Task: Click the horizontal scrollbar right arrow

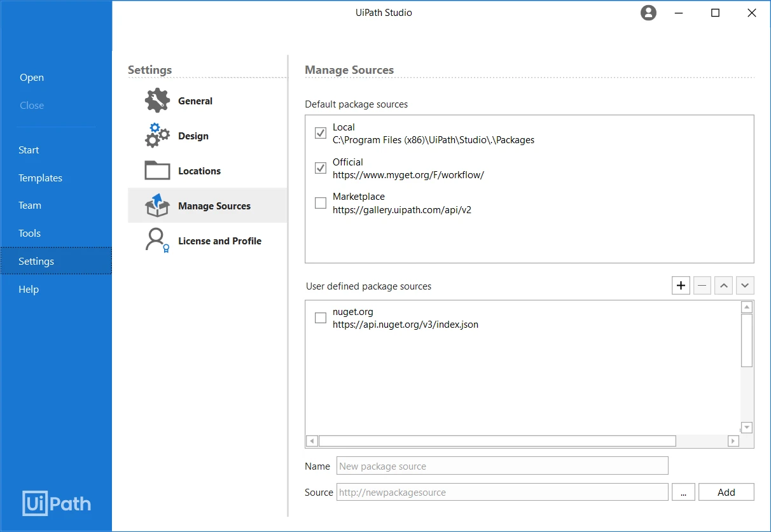Action: coord(733,441)
